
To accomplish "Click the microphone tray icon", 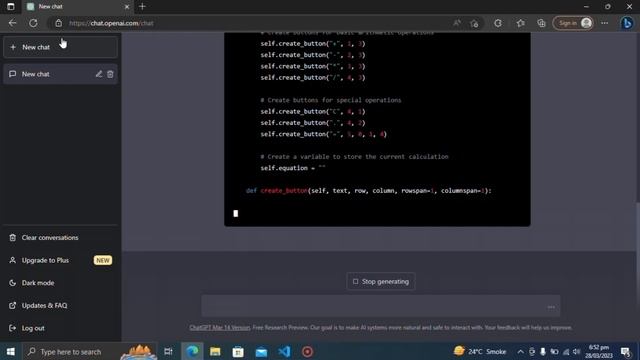I will [x=543, y=351].
